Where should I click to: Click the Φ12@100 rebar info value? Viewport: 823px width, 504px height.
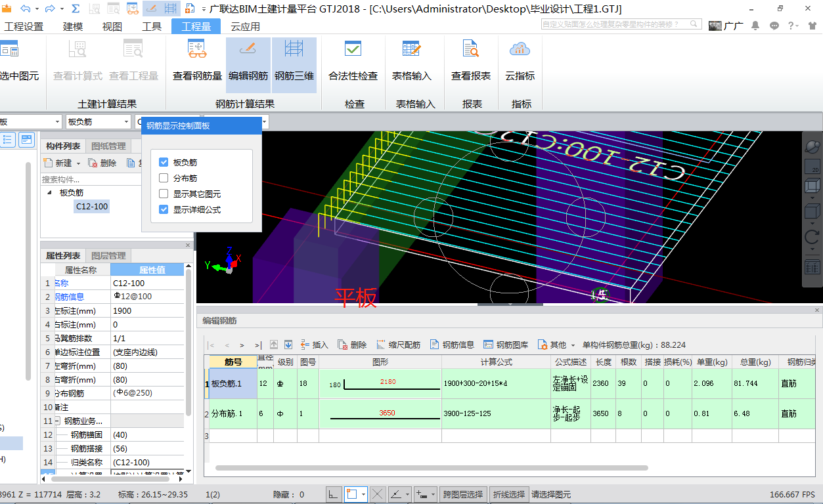click(x=148, y=297)
